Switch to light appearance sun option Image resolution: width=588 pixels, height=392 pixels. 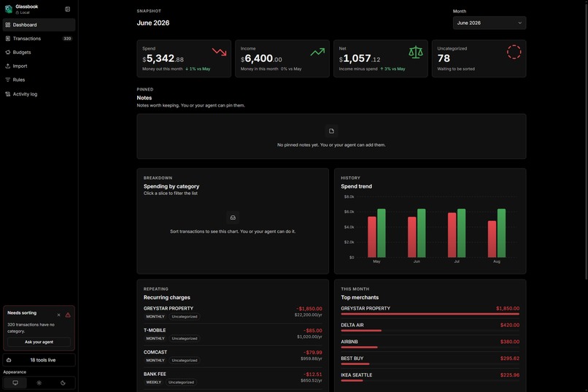tap(39, 383)
